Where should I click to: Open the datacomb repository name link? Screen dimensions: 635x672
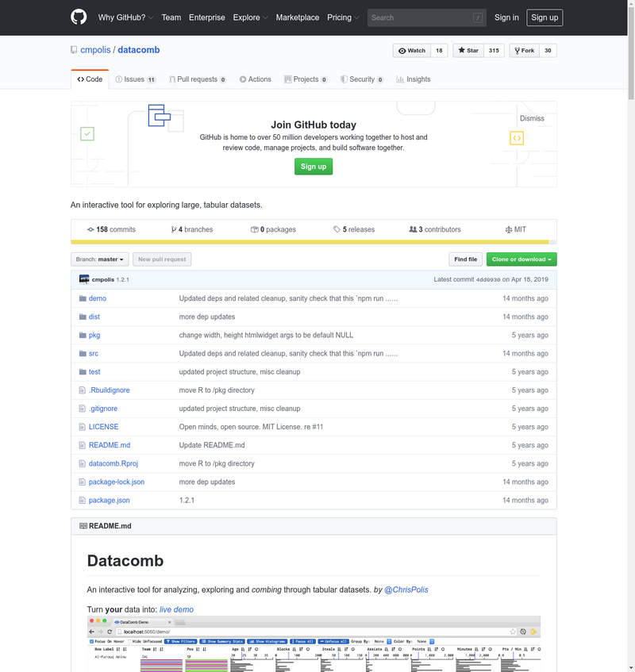pyautogui.click(x=138, y=50)
